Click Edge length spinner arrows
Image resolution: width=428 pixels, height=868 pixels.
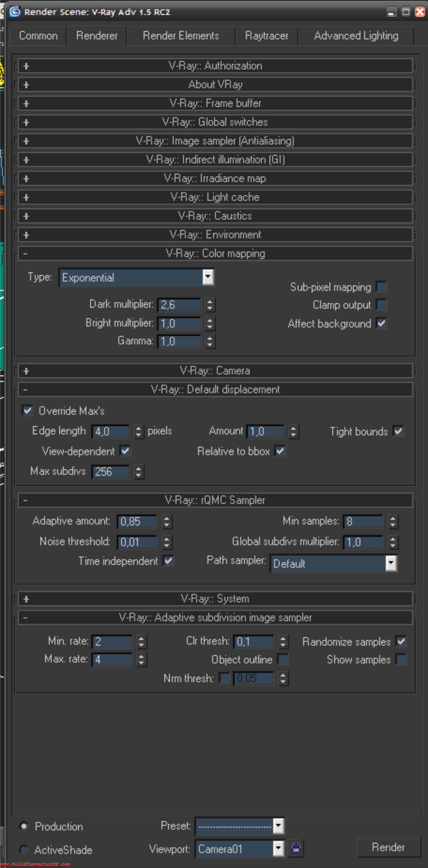tap(138, 431)
